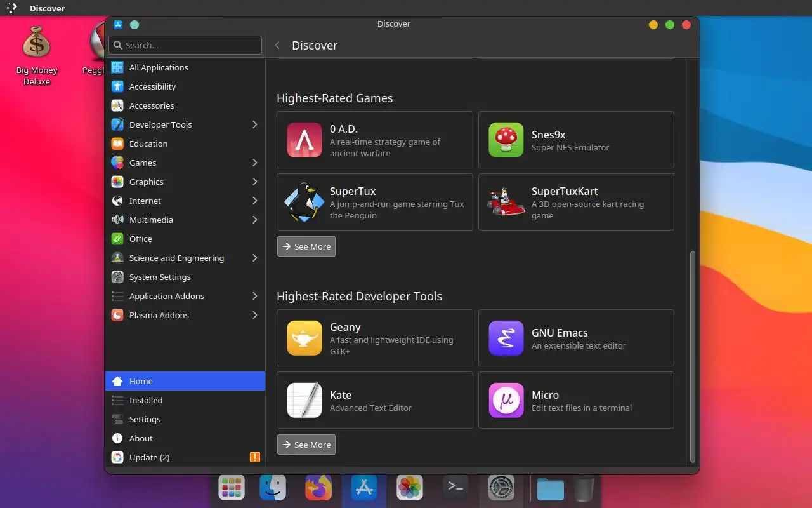812x508 pixels.
Task: Click the Internet globe icon
Action: coord(117,201)
